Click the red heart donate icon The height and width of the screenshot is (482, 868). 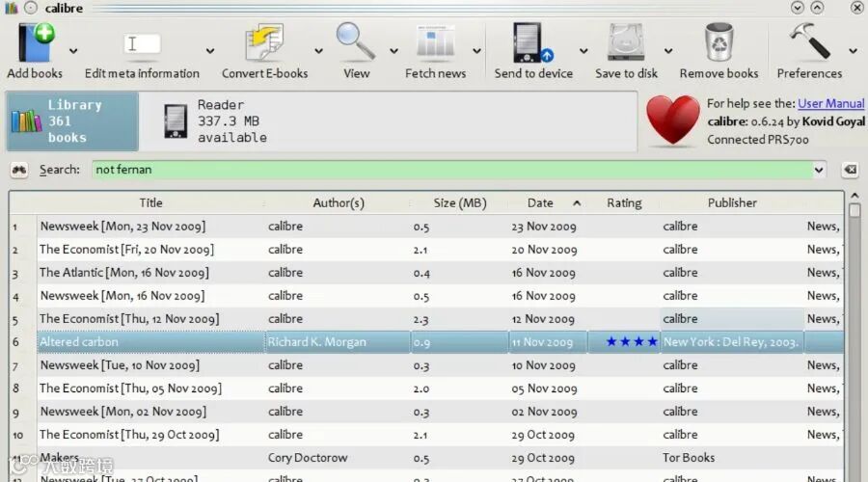(672, 120)
